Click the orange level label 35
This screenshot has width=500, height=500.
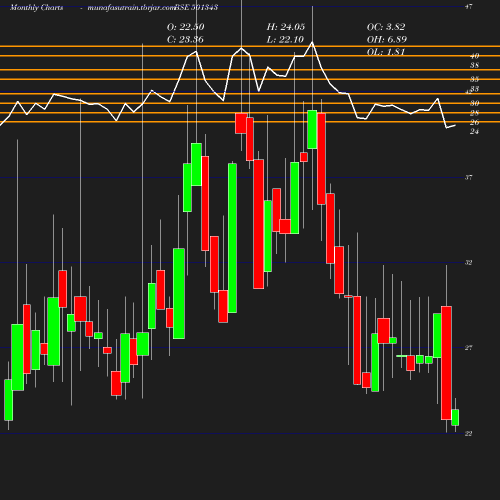475,79
